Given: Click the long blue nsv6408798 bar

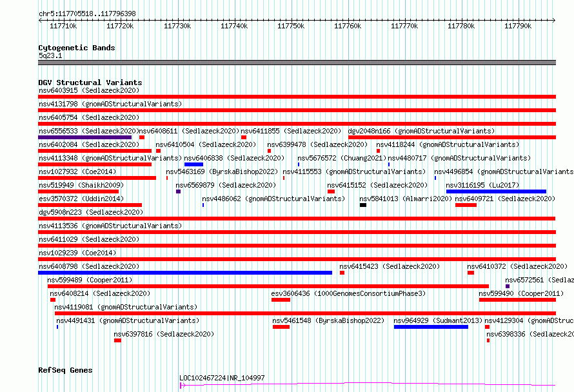Looking at the screenshot, I should click(x=185, y=273).
